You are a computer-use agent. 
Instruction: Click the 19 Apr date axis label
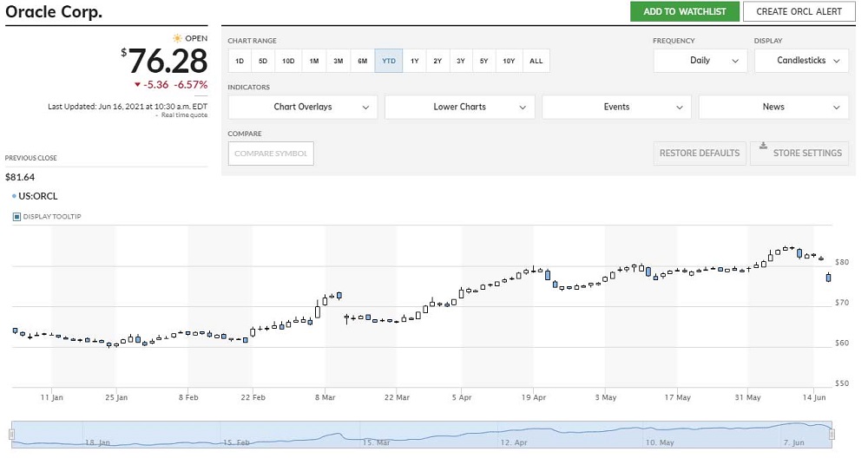coord(534,397)
